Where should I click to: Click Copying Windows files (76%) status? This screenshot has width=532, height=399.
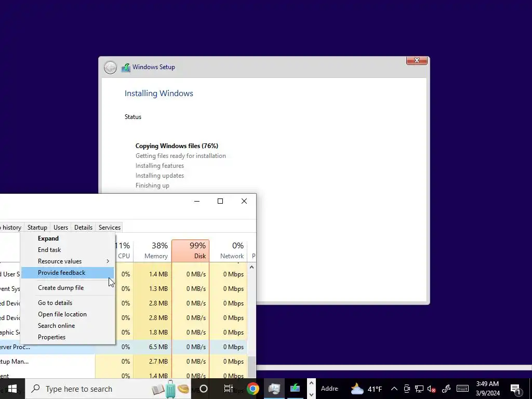pyautogui.click(x=177, y=146)
